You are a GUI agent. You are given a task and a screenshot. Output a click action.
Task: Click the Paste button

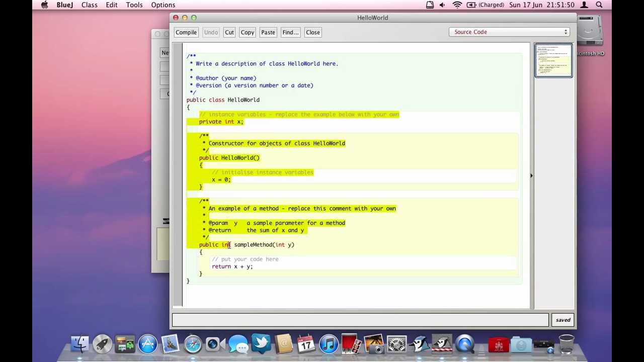pos(268,32)
